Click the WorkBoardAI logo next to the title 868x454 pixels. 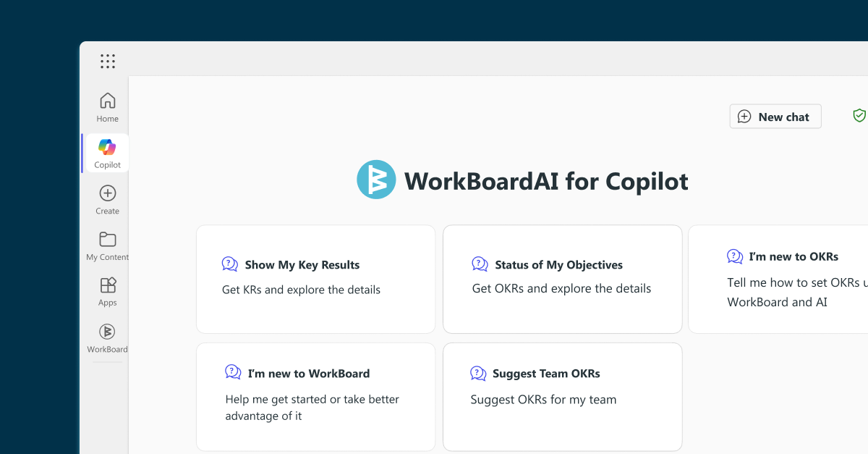(x=376, y=179)
